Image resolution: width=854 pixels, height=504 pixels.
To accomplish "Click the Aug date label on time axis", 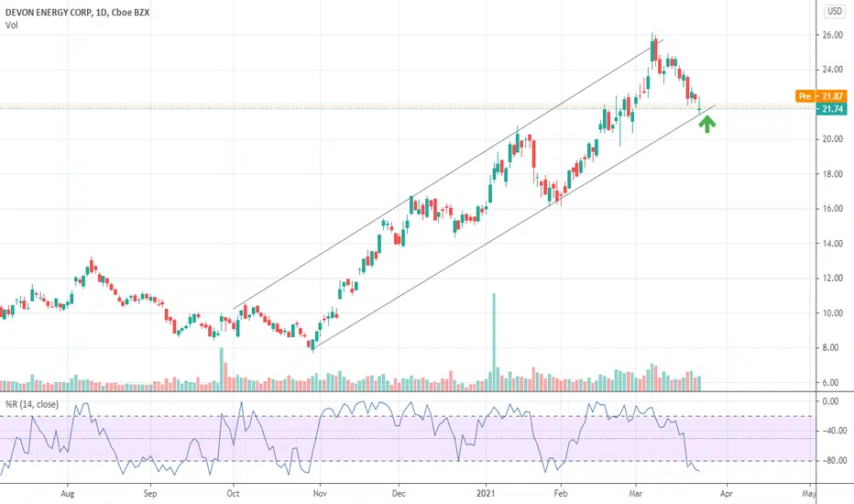I will (x=67, y=494).
